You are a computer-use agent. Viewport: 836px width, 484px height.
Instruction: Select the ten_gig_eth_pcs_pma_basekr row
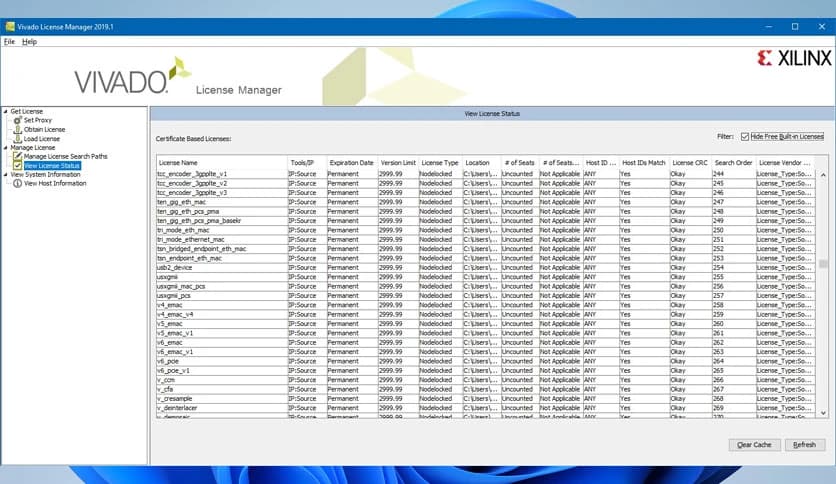(486, 221)
